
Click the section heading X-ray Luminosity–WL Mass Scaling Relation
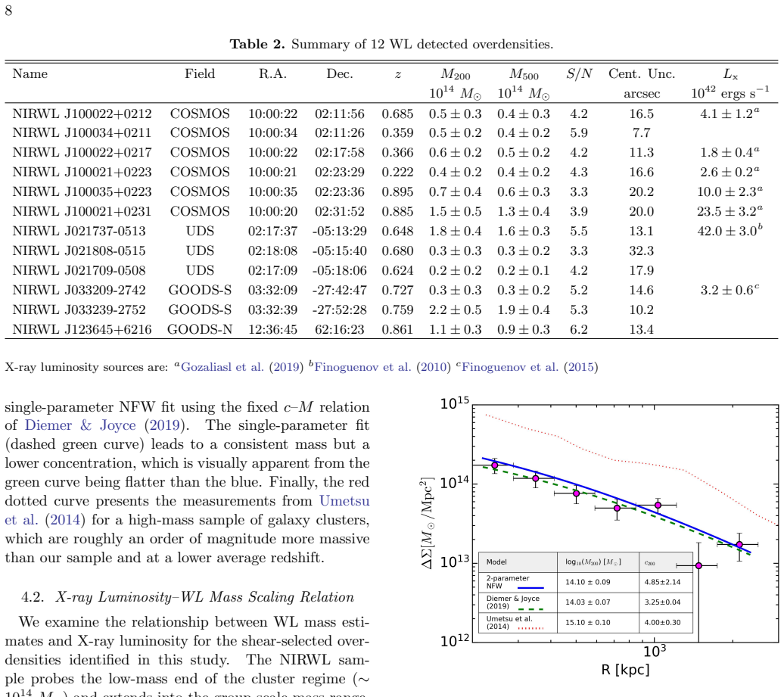tap(204, 597)
